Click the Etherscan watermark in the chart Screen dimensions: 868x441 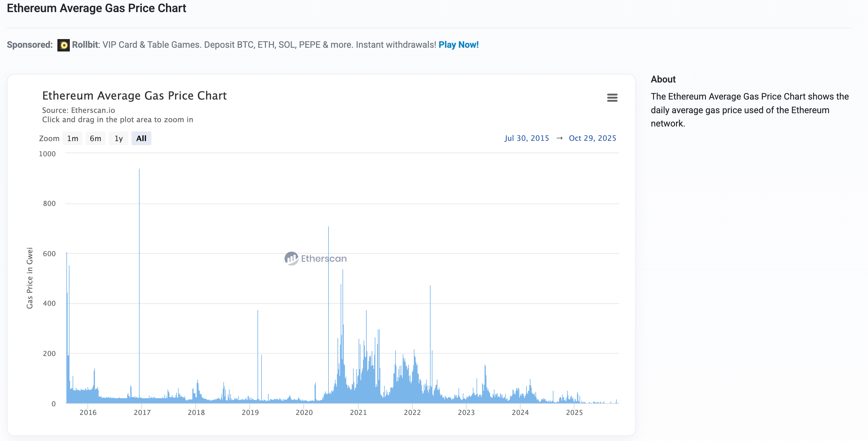316,258
